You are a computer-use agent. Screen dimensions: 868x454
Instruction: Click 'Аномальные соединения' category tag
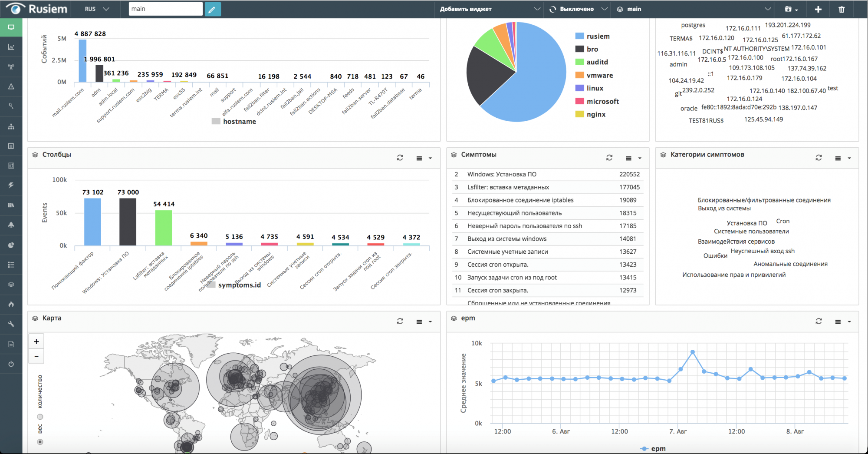[790, 264]
